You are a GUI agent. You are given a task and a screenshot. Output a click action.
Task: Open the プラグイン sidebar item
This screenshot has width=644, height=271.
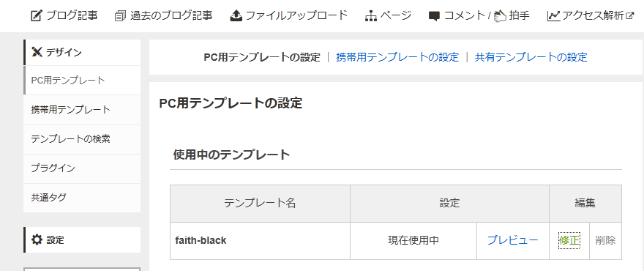82,168
